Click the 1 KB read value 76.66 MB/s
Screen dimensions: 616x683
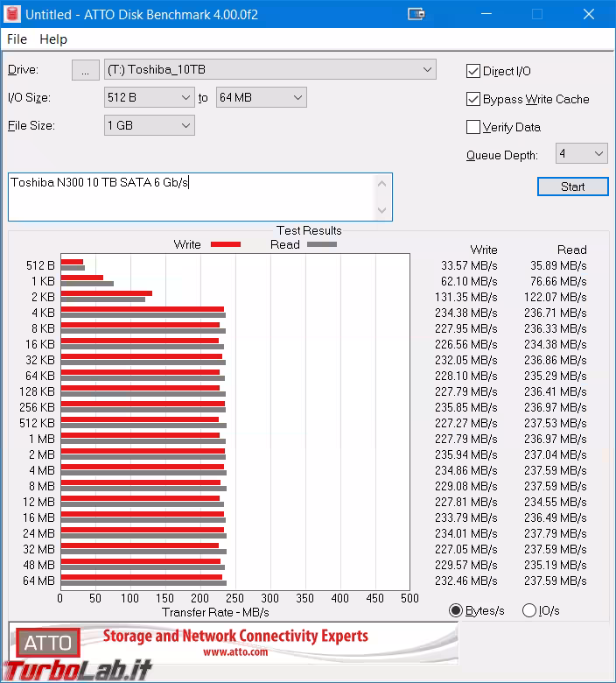tap(558, 281)
